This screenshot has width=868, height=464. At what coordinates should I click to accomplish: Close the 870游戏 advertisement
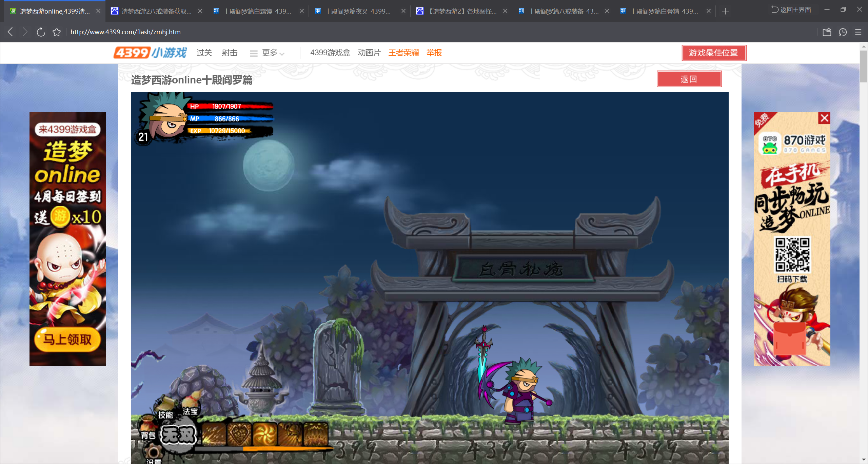824,118
